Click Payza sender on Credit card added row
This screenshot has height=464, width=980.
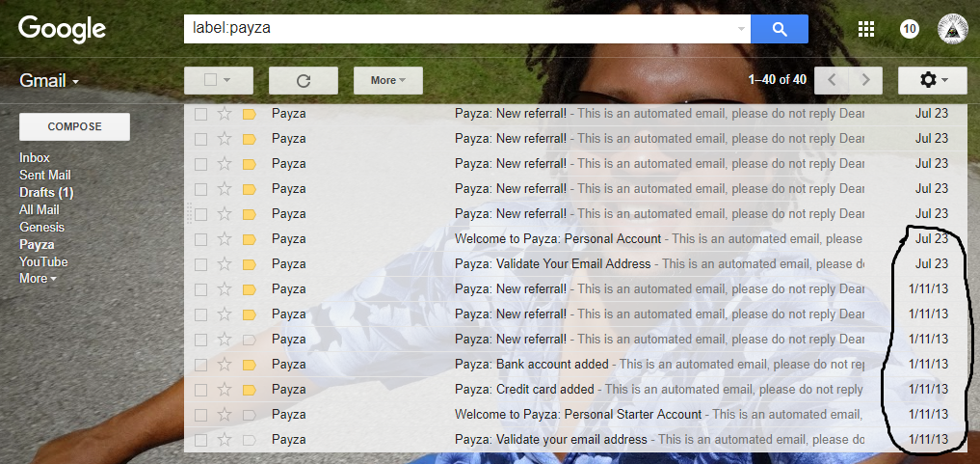pyautogui.click(x=289, y=389)
